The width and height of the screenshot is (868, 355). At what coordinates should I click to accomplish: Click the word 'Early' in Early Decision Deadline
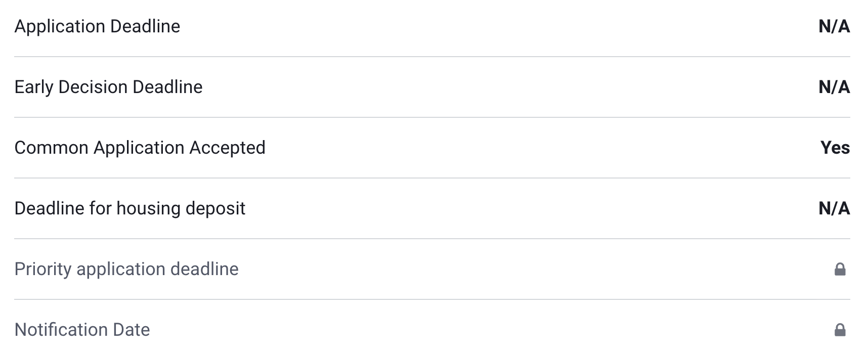[x=33, y=87]
